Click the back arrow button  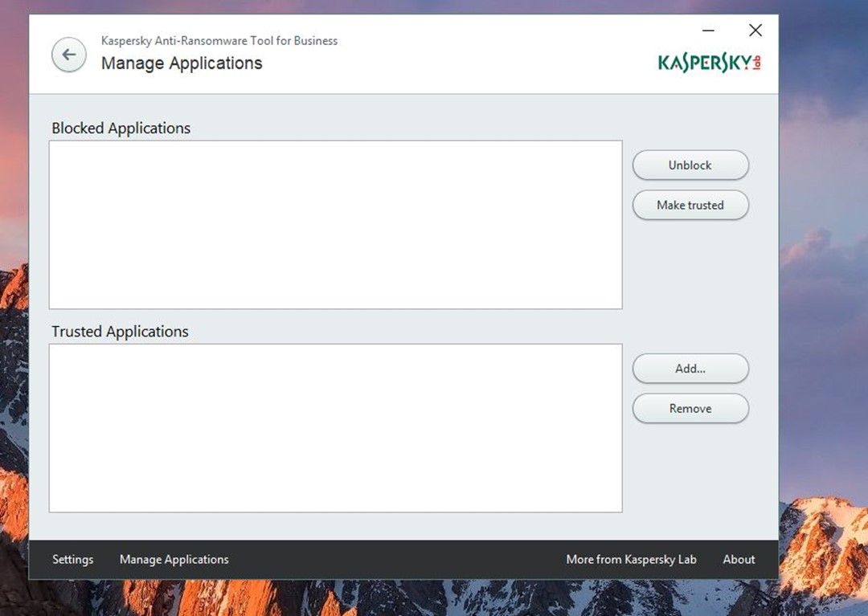point(69,55)
